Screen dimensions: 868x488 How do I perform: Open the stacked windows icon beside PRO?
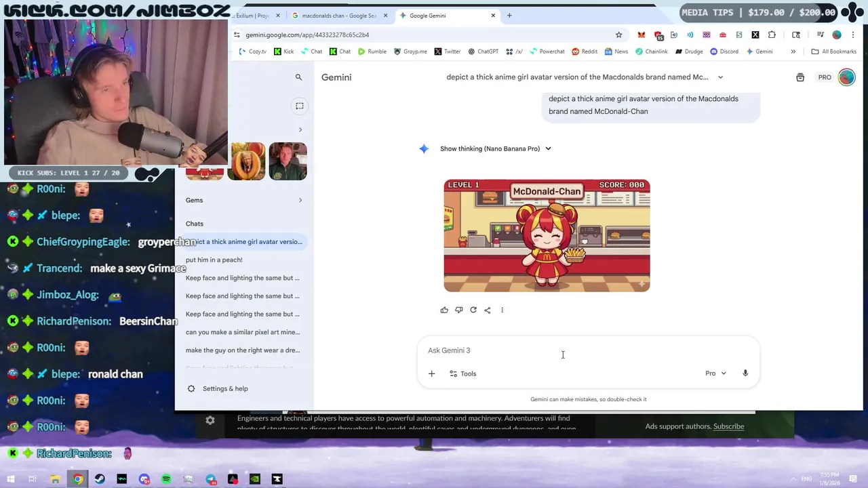pyautogui.click(x=800, y=77)
